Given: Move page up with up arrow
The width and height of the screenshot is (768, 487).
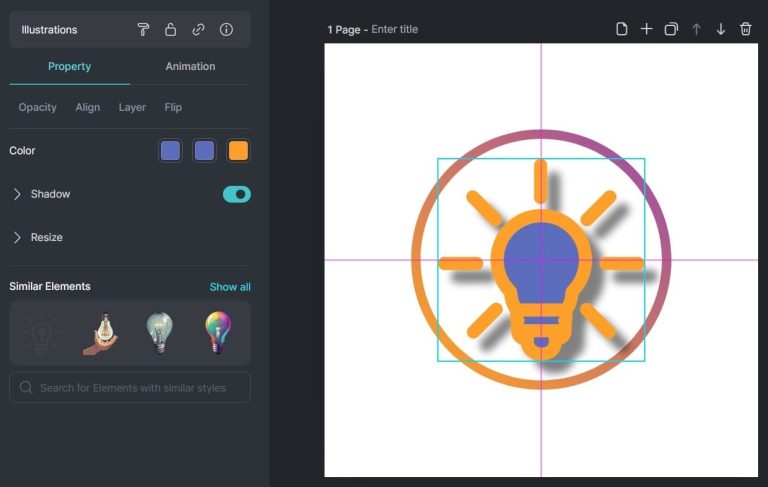Looking at the screenshot, I should click(x=696, y=29).
